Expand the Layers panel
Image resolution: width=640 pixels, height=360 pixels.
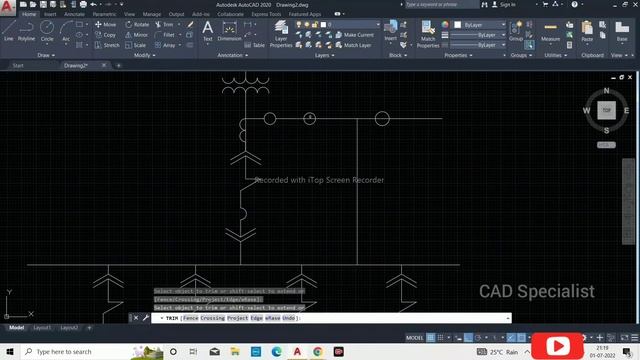(324, 55)
